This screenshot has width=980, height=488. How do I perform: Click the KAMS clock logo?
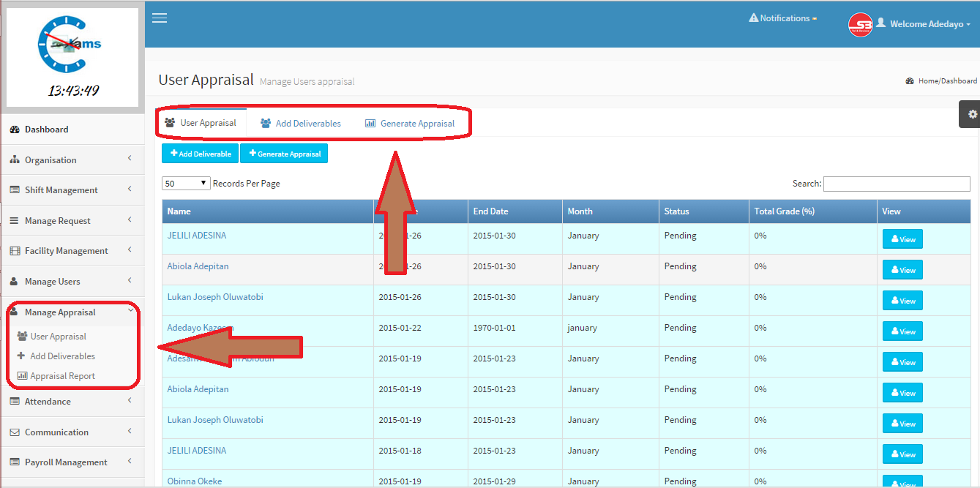pyautogui.click(x=70, y=45)
